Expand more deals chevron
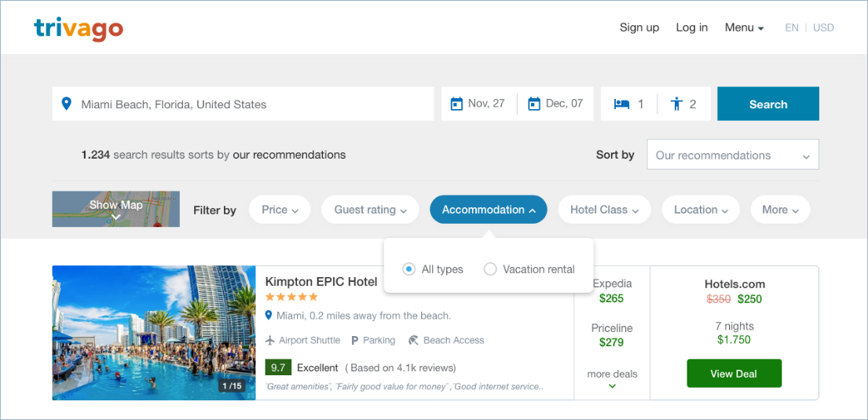Image resolution: width=868 pixels, height=420 pixels. tap(612, 385)
